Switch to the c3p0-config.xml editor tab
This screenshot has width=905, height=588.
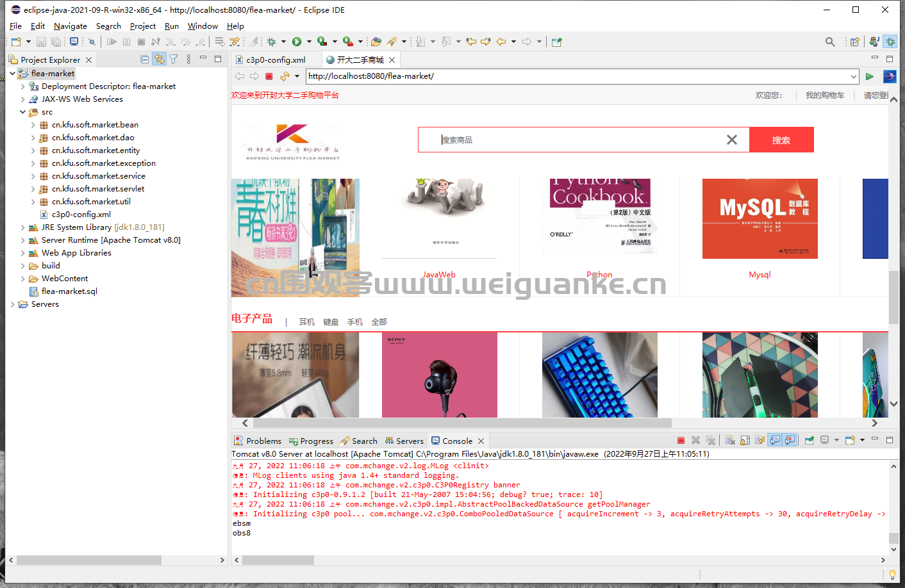coord(276,60)
